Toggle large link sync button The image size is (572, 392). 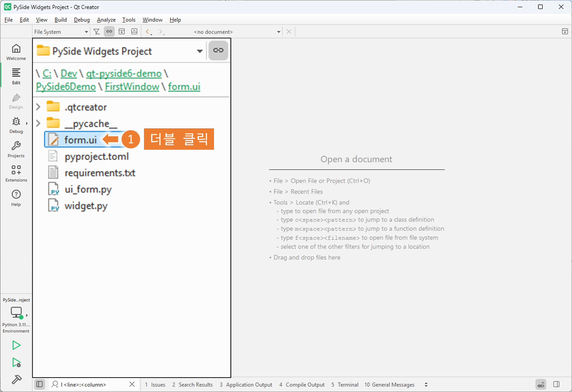tap(218, 50)
